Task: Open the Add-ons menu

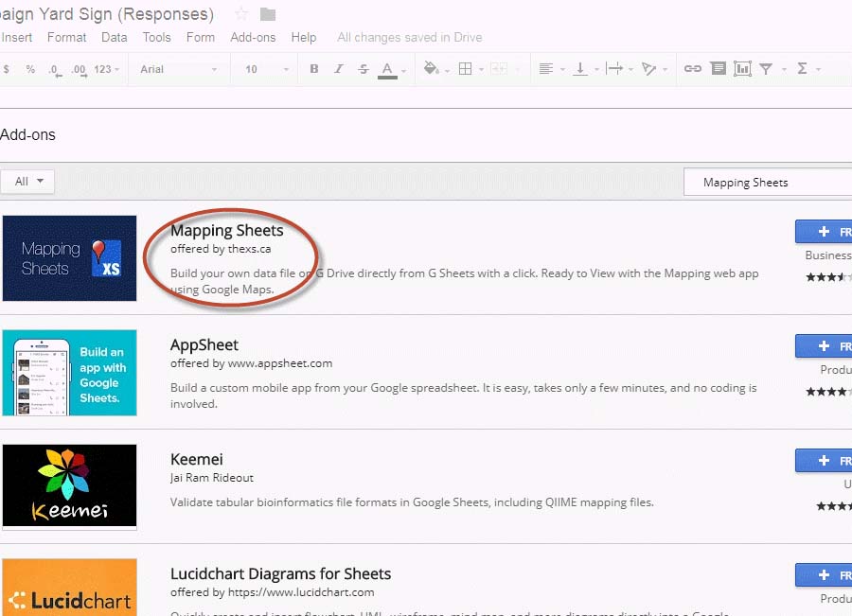Action: click(253, 38)
